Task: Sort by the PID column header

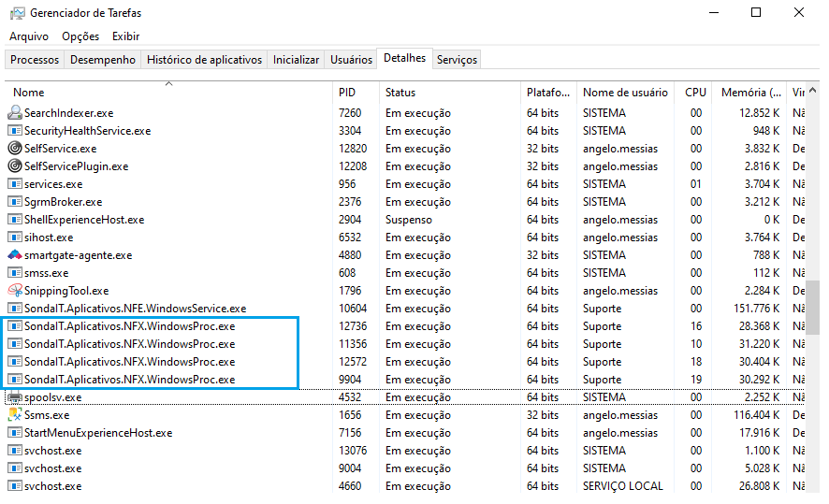Action: click(x=347, y=93)
